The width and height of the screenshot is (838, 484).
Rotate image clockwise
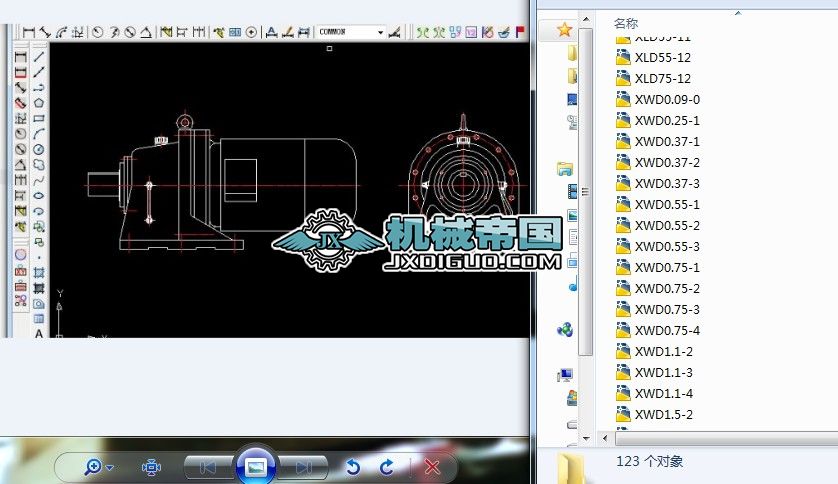387,467
